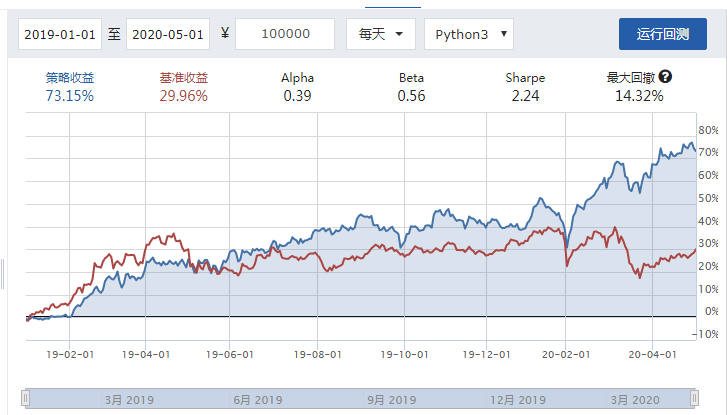
Task: Open the Python3 language dropdown
Action: pos(469,34)
